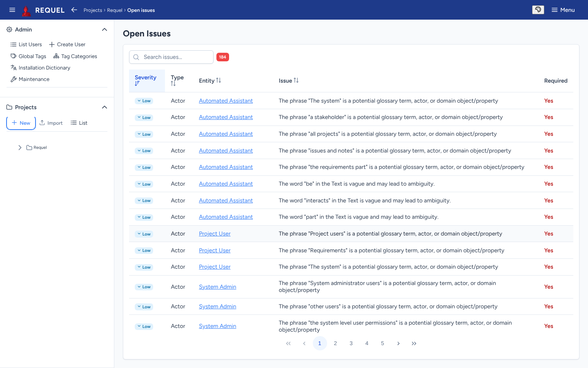Toggle the theme palette icon button
The width and height of the screenshot is (588, 368).
coord(538,10)
